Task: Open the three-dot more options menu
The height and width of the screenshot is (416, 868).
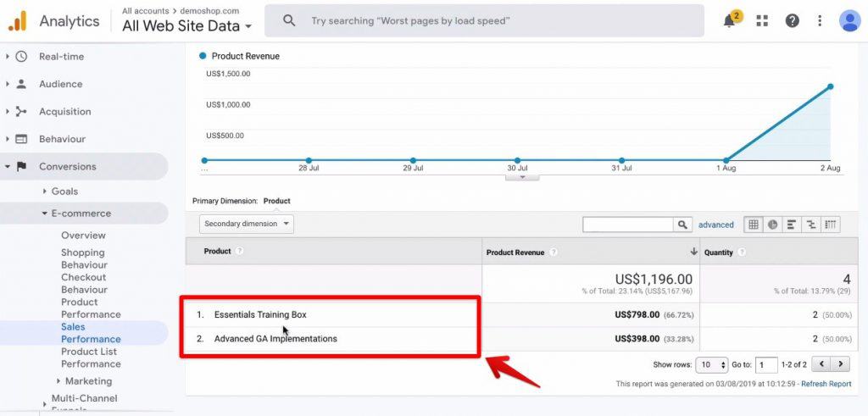Action: [x=820, y=21]
